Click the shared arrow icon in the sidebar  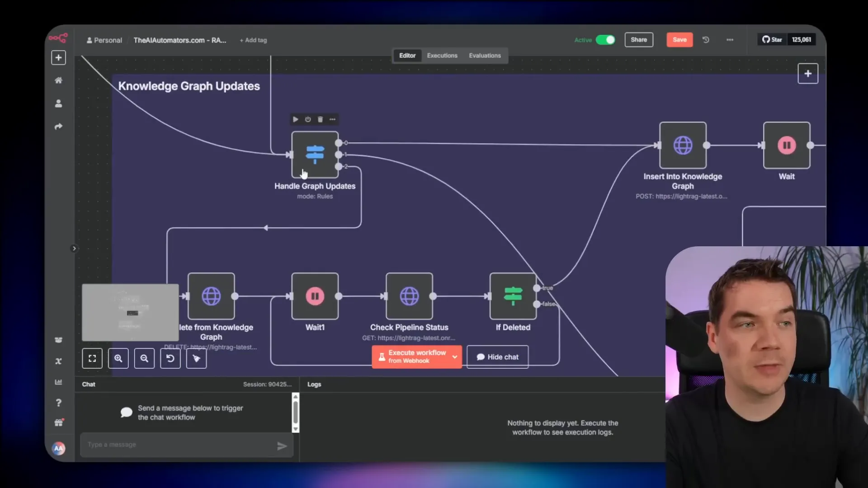pos(58,127)
